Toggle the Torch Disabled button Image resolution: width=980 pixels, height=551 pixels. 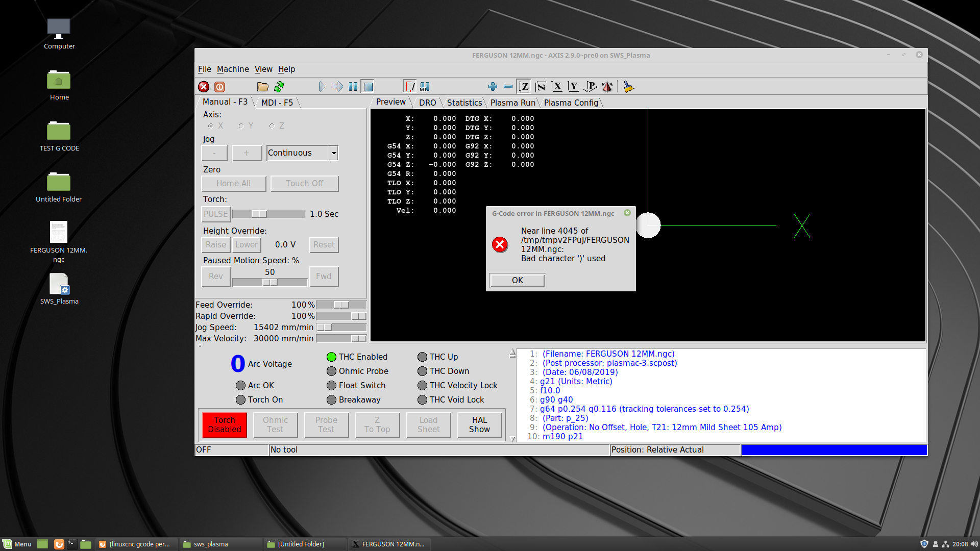click(x=225, y=424)
